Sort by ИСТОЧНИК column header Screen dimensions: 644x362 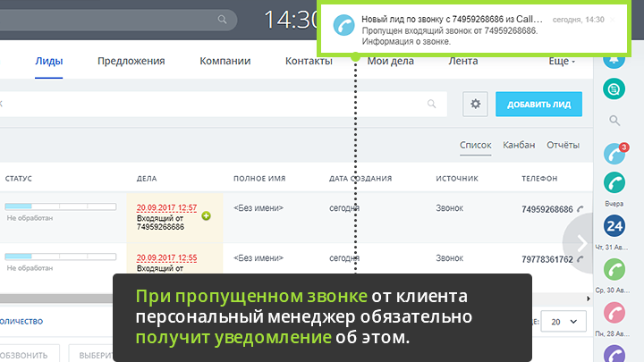point(457,179)
